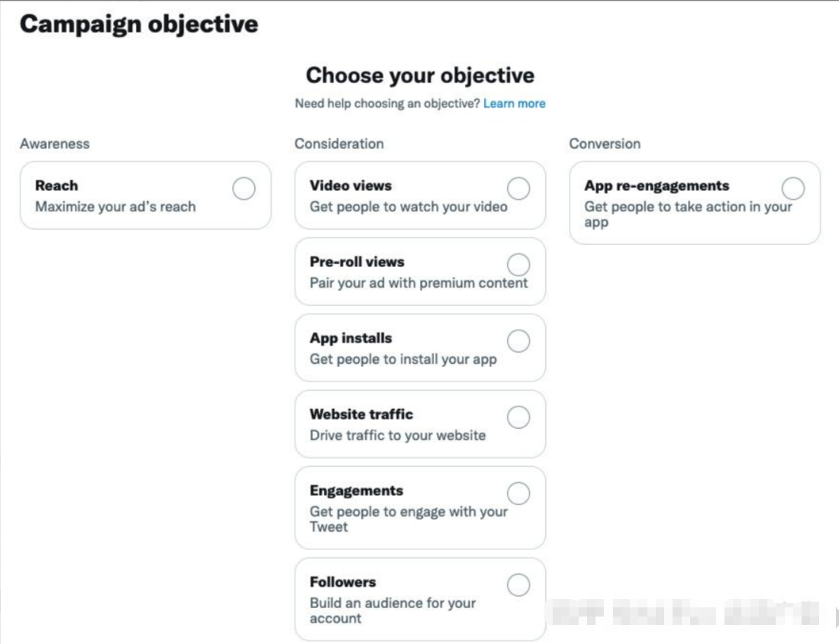Click the Website traffic card title
This screenshot has height=644, width=839.
tap(361, 414)
